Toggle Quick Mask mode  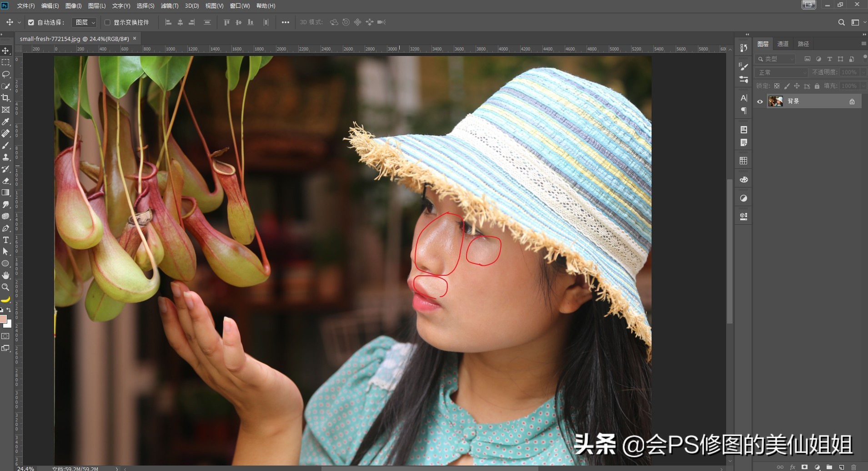pos(5,336)
